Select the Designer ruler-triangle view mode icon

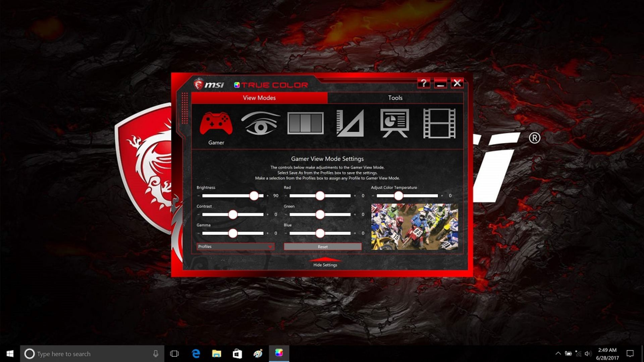click(x=350, y=123)
